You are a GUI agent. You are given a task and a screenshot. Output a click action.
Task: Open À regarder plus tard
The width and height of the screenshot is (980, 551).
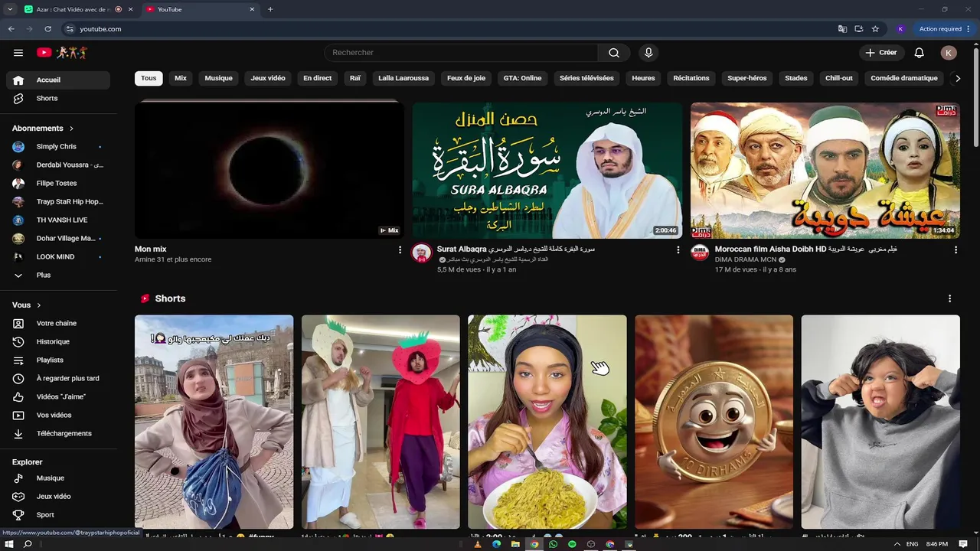coord(58,378)
